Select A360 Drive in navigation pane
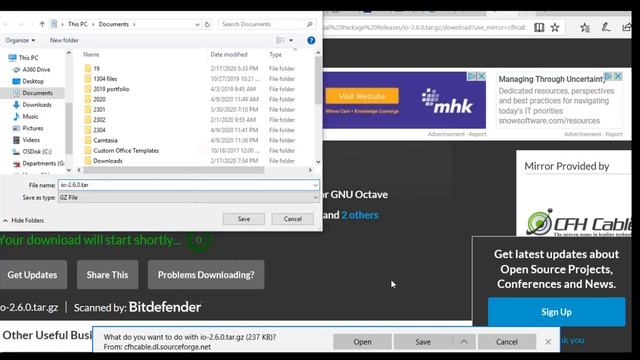The image size is (640, 360). tap(36, 70)
